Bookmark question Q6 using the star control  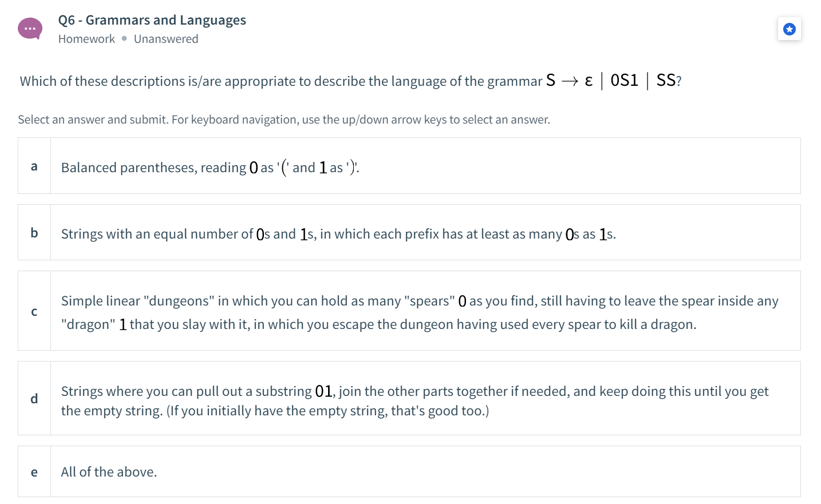coord(789,29)
